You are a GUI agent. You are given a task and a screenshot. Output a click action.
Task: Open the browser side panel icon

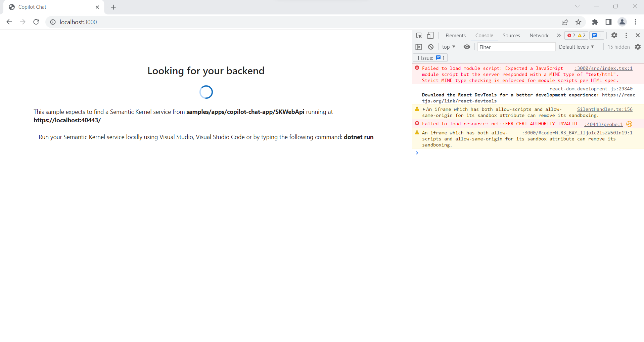tap(608, 22)
